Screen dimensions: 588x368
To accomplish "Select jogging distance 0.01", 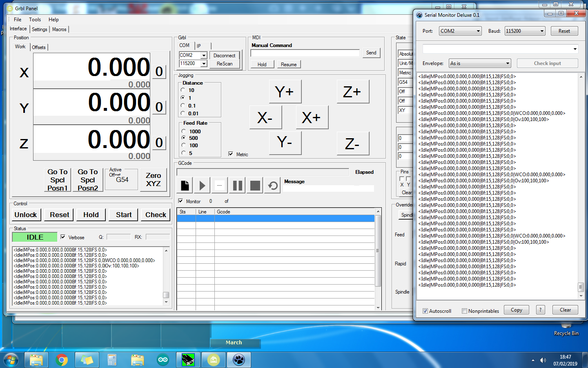I will pyautogui.click(x=183, y=113).
